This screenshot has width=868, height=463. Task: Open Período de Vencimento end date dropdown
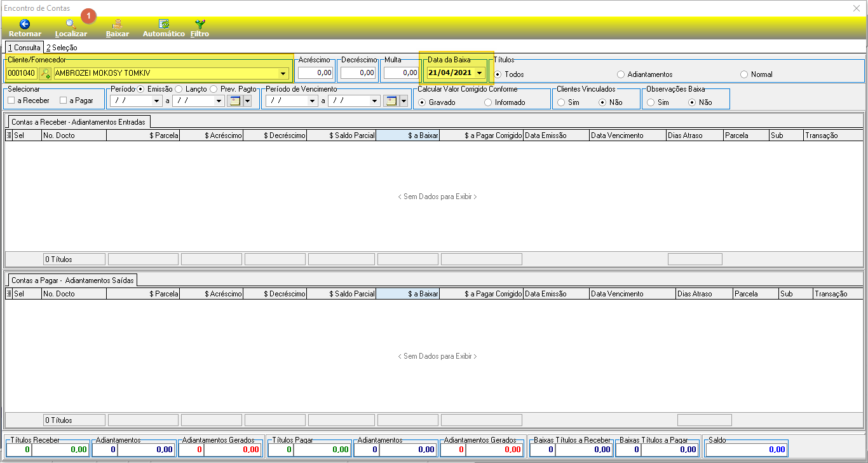pyautogui.click(x=375, y=100)
